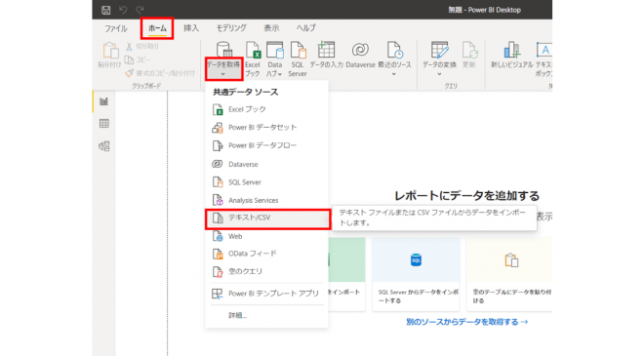644x356 pixels.
Task: Click 切り取り cut command
Action: (142, 47)
